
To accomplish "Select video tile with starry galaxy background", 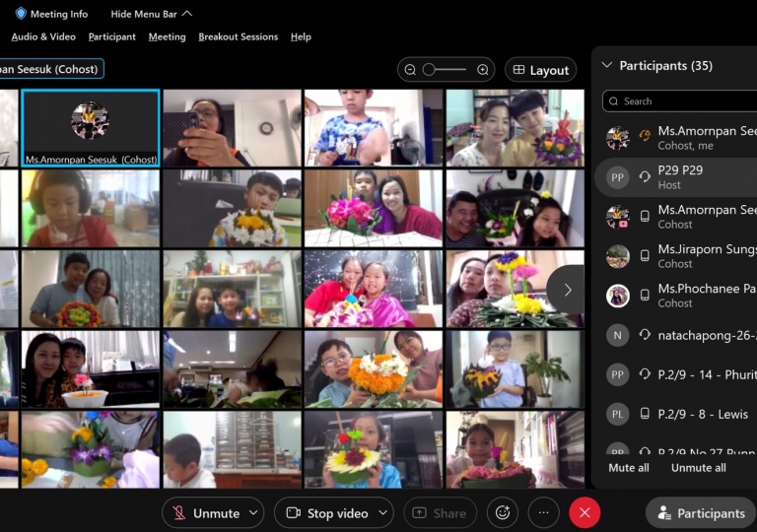I will [x=374, y=289].
